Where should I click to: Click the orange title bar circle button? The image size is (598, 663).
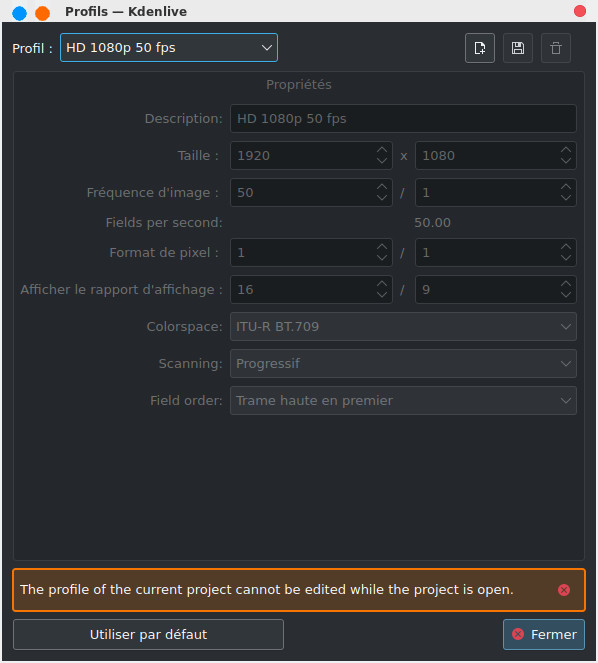[42, 13]
